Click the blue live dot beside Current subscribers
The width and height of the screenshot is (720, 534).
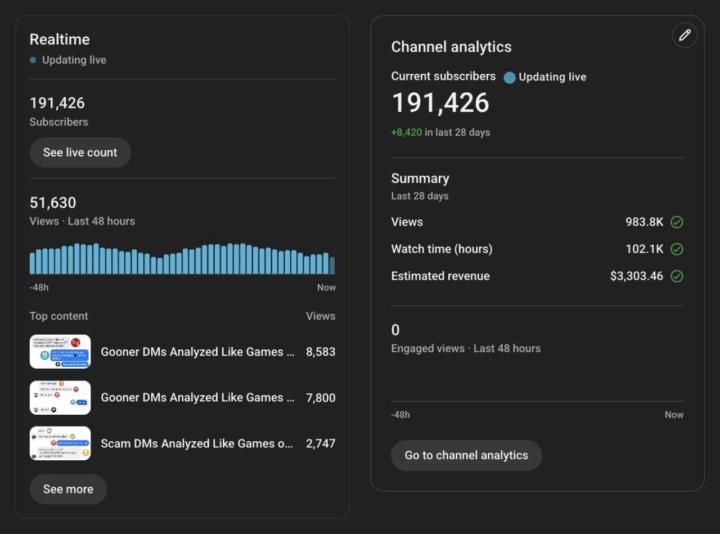click(509, 78)
